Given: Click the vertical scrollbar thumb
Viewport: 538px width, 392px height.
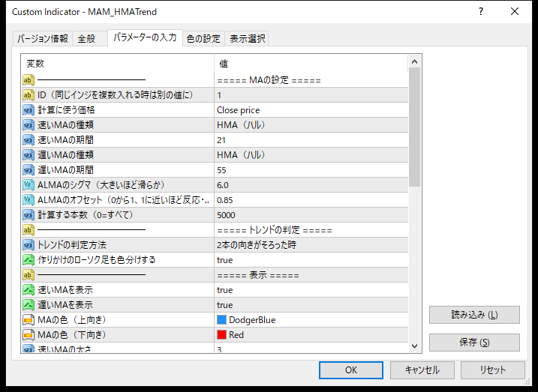Looking at the screenshot, I should (414, 127).
